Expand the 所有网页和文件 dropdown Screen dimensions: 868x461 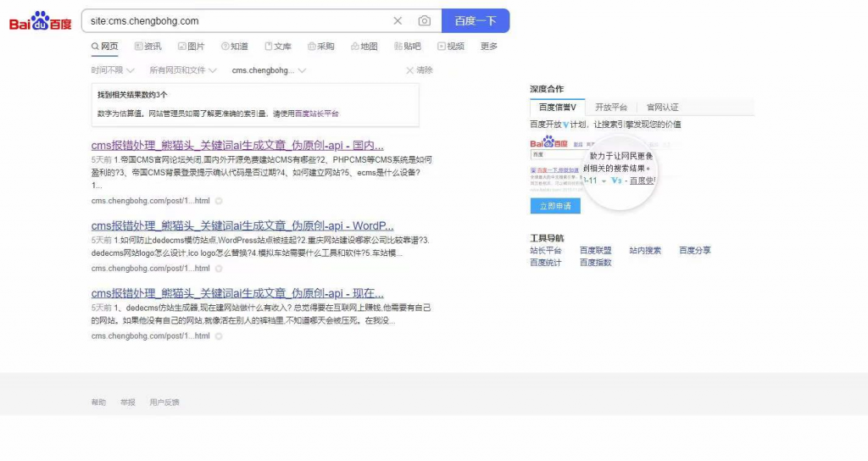183,70
